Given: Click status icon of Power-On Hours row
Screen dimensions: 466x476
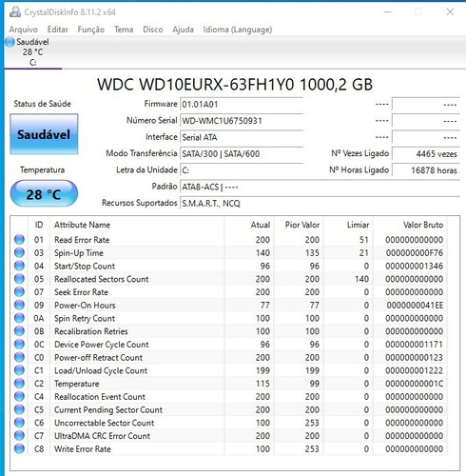Looking at the screenshot, I should tap(19, 305).
